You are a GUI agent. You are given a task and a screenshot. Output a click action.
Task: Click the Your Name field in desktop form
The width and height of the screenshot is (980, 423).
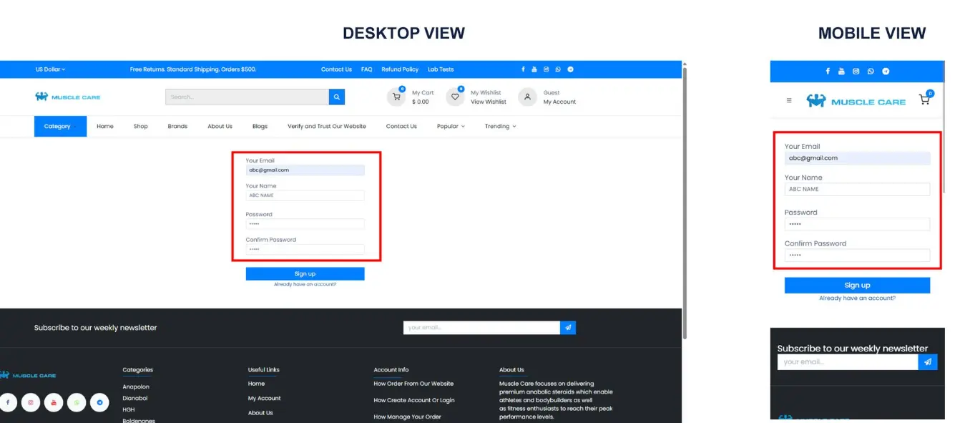pos(305,195)
